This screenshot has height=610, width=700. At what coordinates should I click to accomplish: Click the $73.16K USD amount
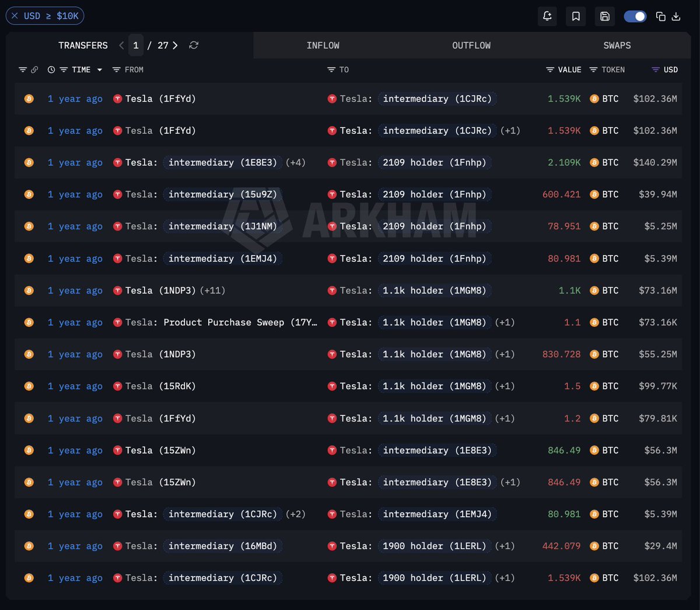pos(658,322)
